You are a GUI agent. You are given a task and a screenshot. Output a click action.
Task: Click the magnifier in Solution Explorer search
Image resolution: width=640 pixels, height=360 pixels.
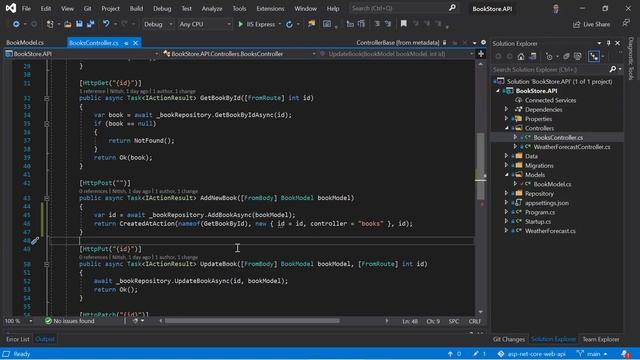pyautogui.click(x=612, y=69)
